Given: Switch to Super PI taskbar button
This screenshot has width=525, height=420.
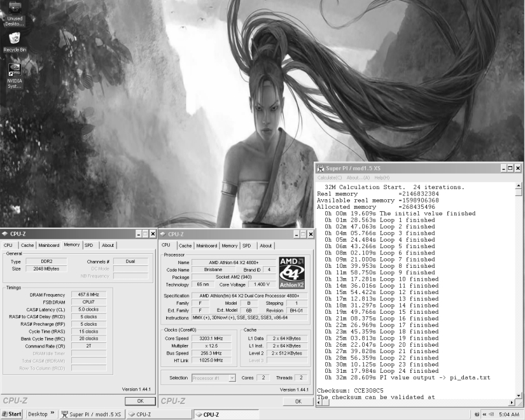Looking at the screenshot, I should click(x=92, y=414).
